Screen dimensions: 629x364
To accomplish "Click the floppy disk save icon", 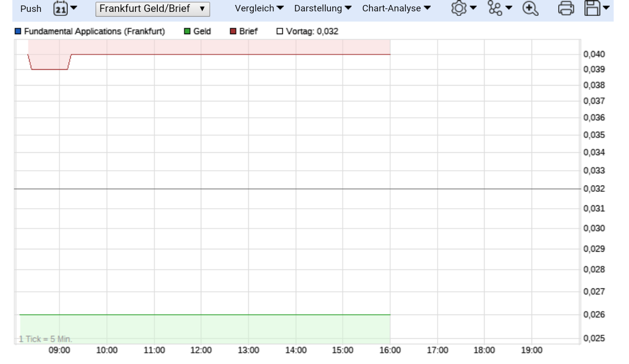I will pos(592,8).
